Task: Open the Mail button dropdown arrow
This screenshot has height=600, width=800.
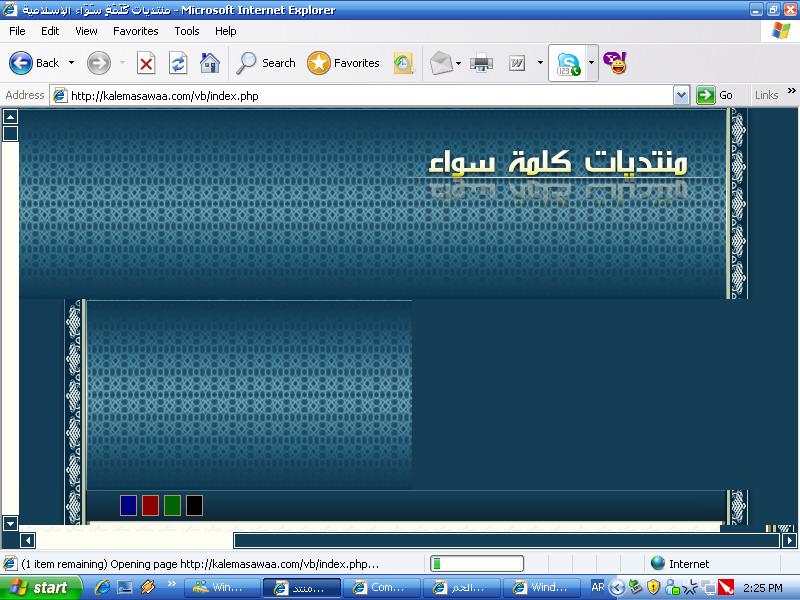Action: point(458,63)
